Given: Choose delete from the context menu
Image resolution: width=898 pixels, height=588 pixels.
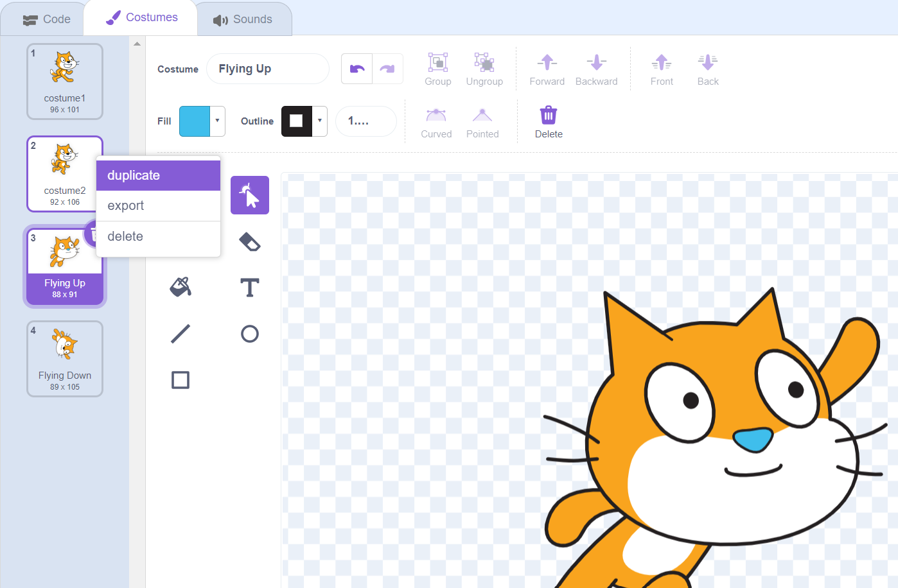Looking at the screenshot, I should pos(159,236).
